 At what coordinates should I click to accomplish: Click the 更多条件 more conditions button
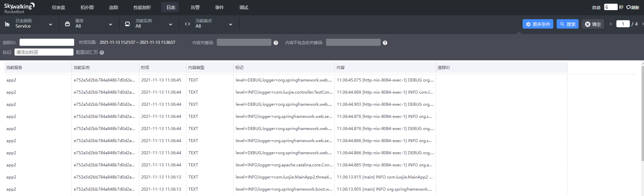coord(538,24)
